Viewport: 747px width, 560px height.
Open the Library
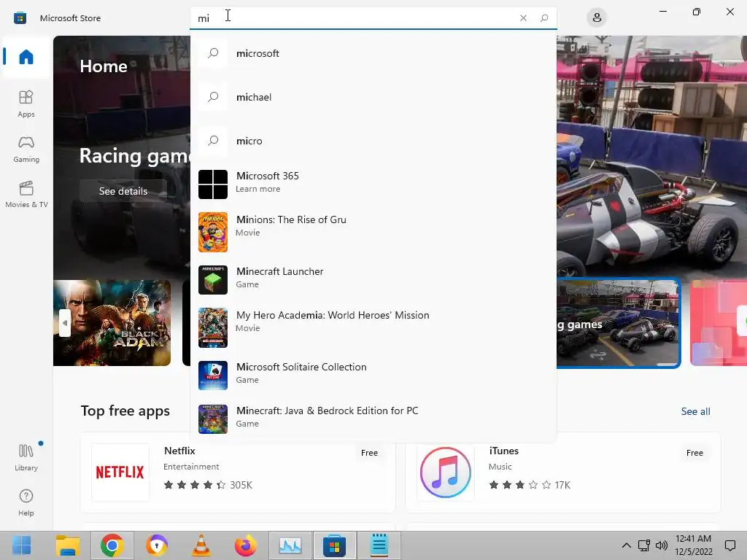[x=26, y=457]
